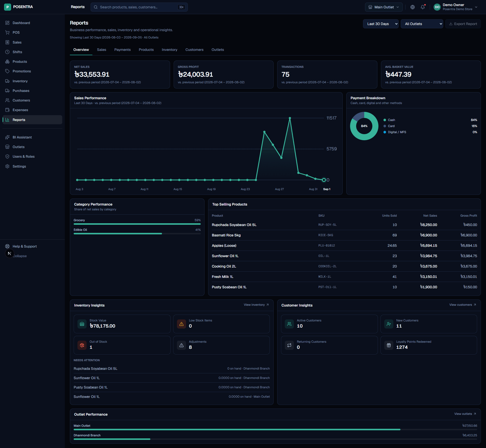Click the Card legend swatch

point(385,126)
